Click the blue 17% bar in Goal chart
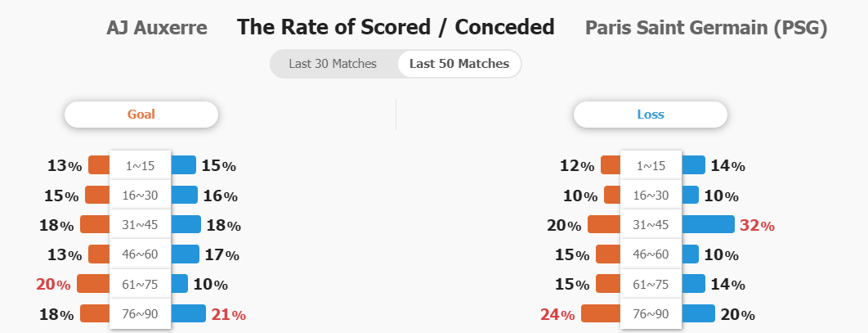 point(185,254)
